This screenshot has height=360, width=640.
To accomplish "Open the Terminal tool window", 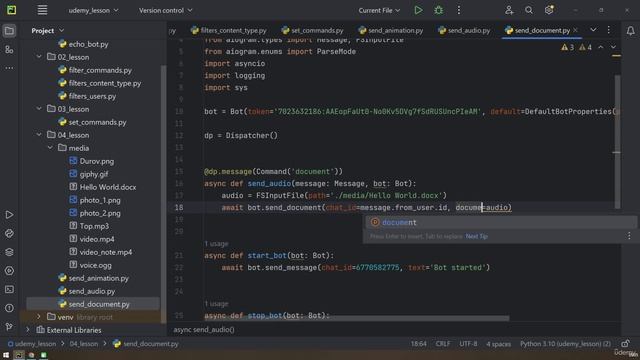I will (9, 289).
